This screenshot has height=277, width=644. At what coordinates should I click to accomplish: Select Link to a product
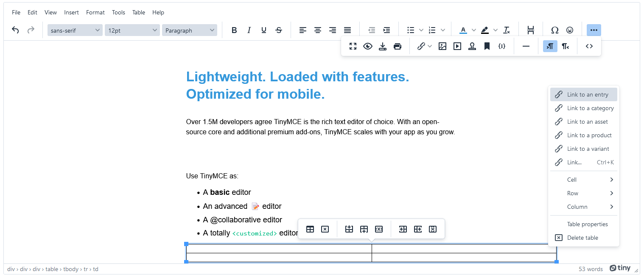tap(590, 135)
